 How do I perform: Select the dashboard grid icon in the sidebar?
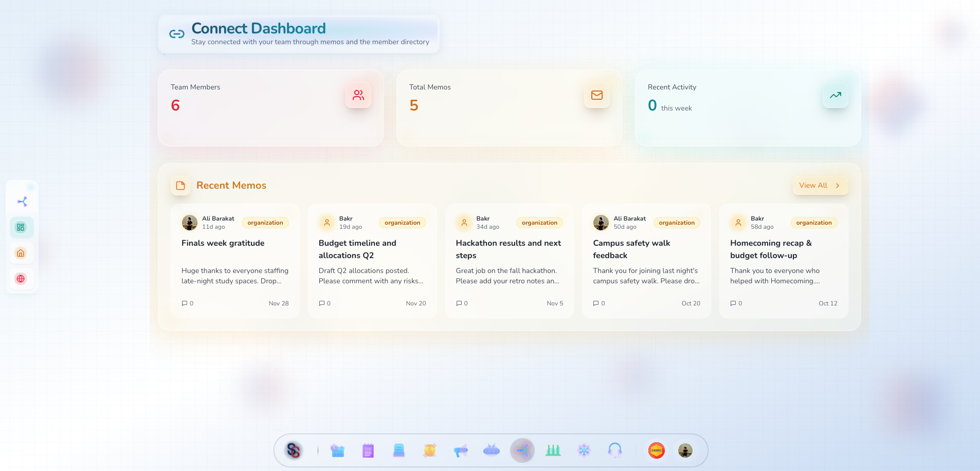(x=22, y=227)
